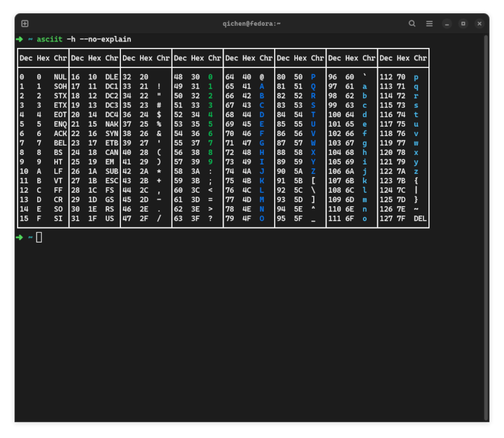The height and width of the screenshot is (438, 504).
Task: Click the '#' character in row 35
Action: click(x=159, y=105)
